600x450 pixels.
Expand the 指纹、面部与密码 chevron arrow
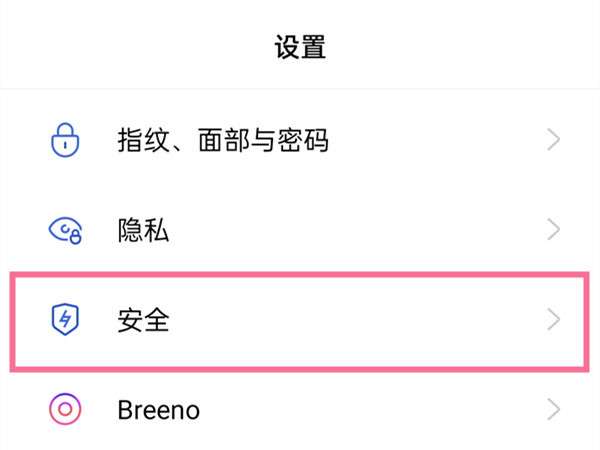(x=554, y=141)
